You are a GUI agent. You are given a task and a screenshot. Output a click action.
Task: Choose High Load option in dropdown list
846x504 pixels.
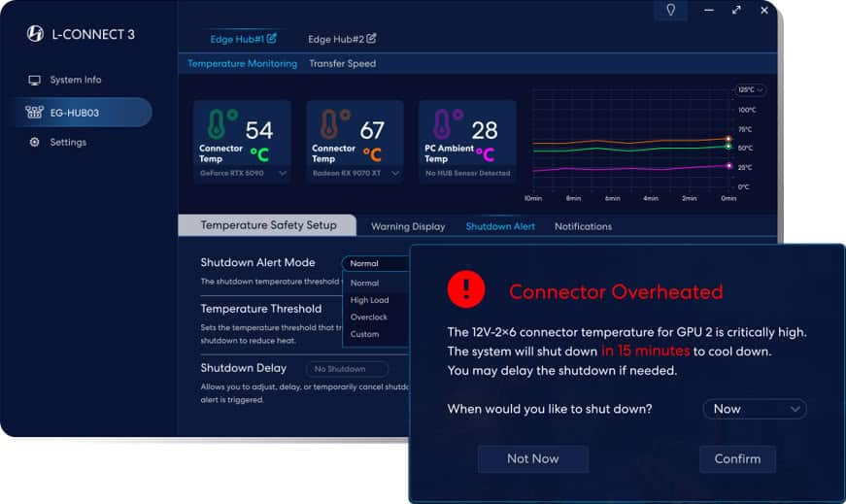coord(370,300)
